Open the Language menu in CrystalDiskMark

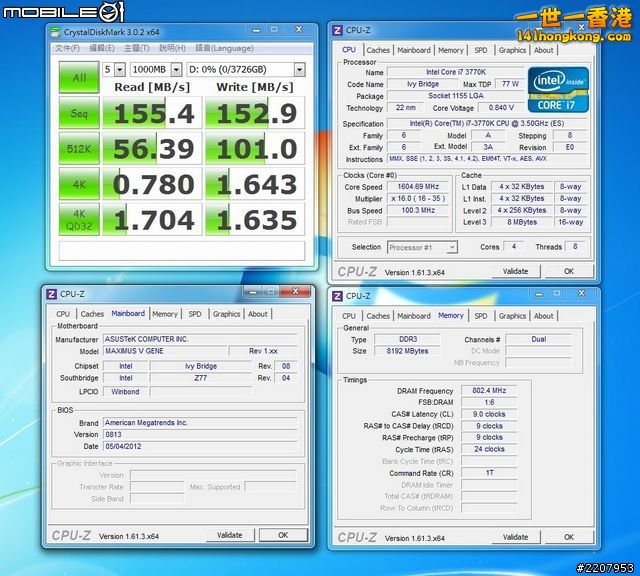click(x=224, y=48)
